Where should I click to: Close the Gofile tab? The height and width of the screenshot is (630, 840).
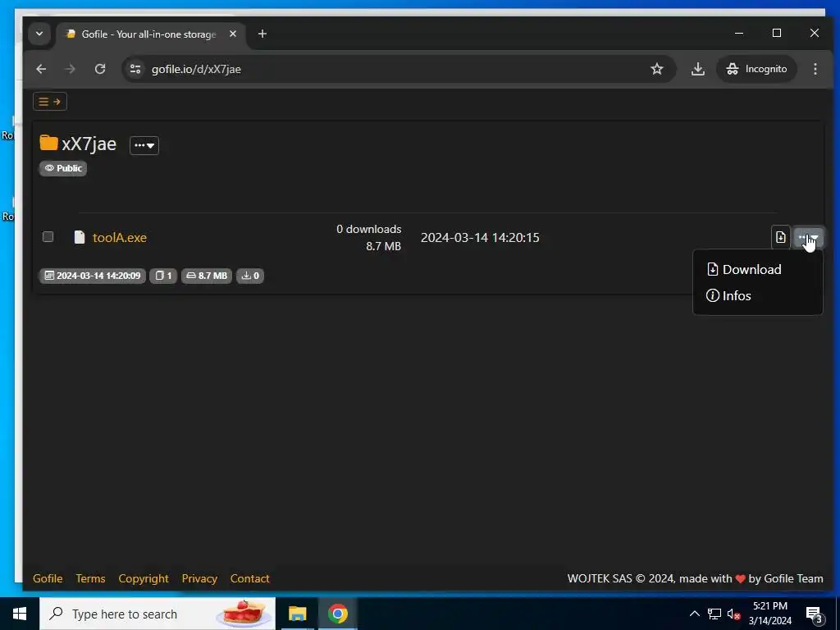coord(233,34)
